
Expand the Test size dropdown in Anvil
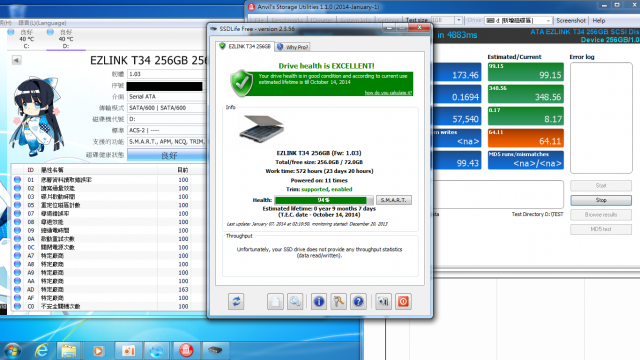point(459,20)
